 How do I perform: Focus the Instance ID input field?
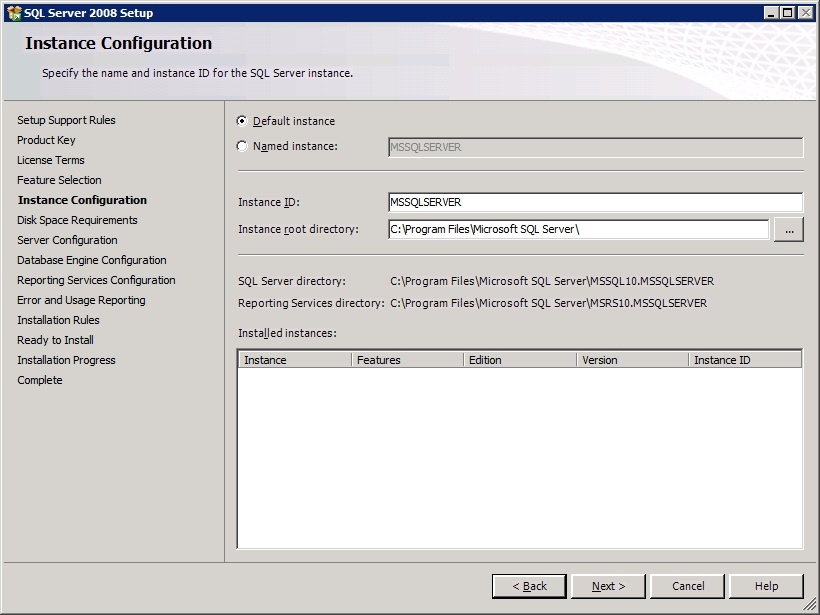tap(596, 202)
